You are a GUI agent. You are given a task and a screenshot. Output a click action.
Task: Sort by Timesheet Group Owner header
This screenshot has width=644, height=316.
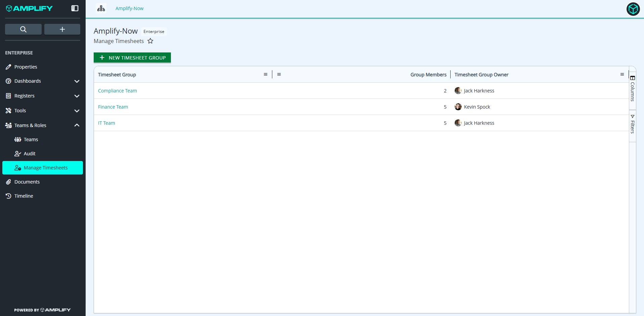pos(481,75)
